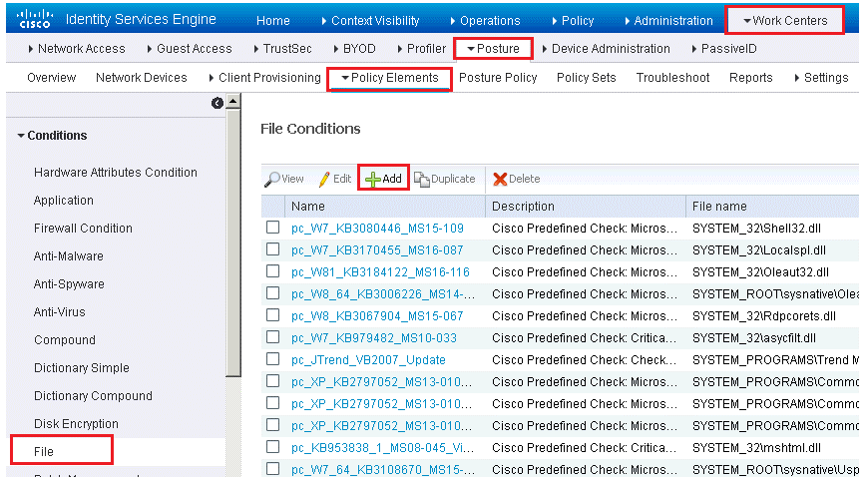
Task: Select Dictionary Compound in sidebar
Action: [93, 395]
